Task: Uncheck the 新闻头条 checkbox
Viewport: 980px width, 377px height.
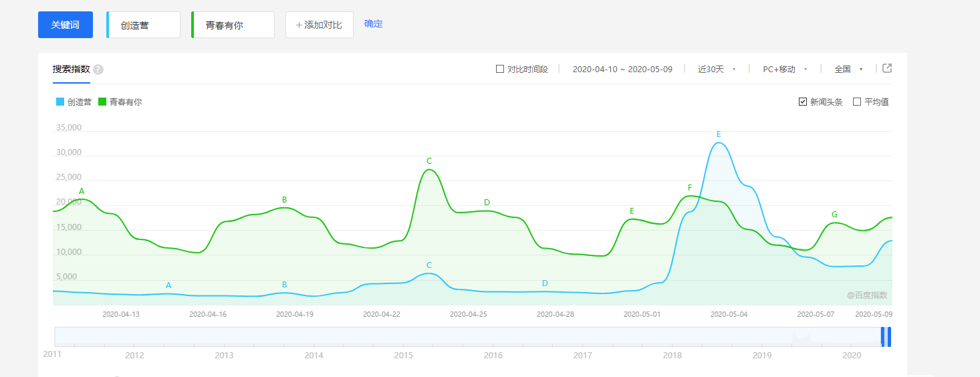Action: (x=803, y=102)
